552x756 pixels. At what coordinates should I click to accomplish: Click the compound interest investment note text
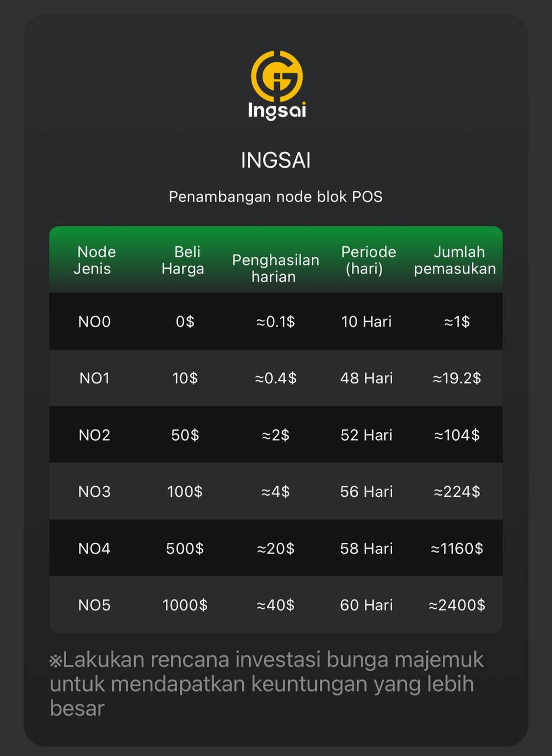pos(267,683)
